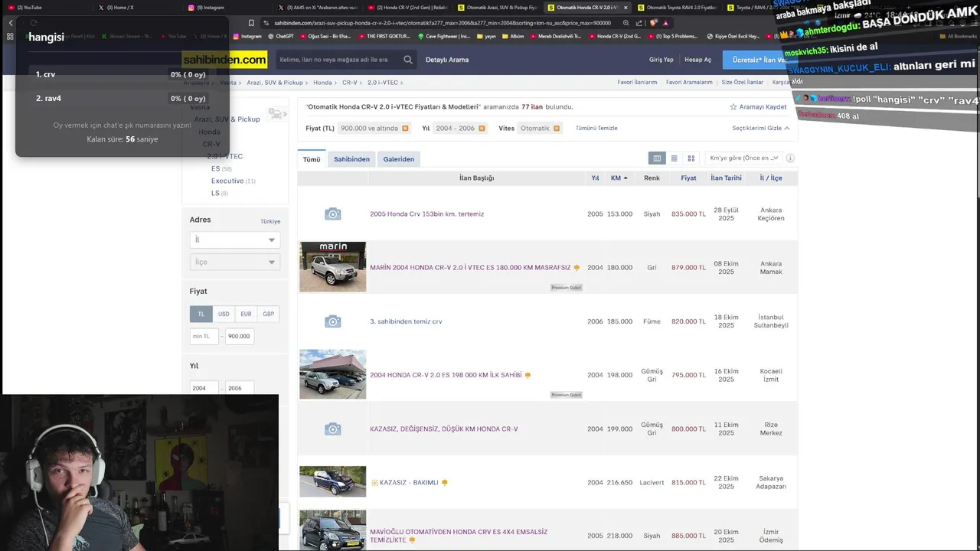Image resolution: width=980 pixels, height=551 pixels.
Task: Switch to Otomatik Toyota RAV4 browser tab
Action: [x=678, y=8]
